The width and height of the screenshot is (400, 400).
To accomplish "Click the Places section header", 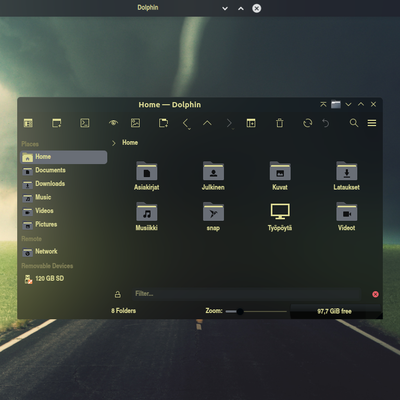I will click(x=30, y=144).
